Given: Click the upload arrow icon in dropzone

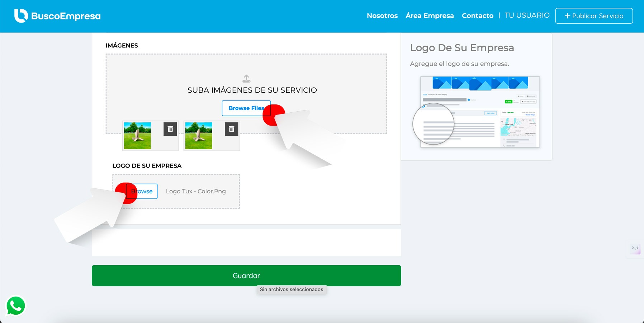Looking at the screenshot, I should (x=246, y=79).
